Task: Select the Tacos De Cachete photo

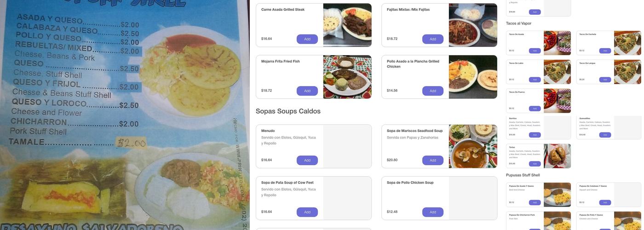Action: coord(627,43)
